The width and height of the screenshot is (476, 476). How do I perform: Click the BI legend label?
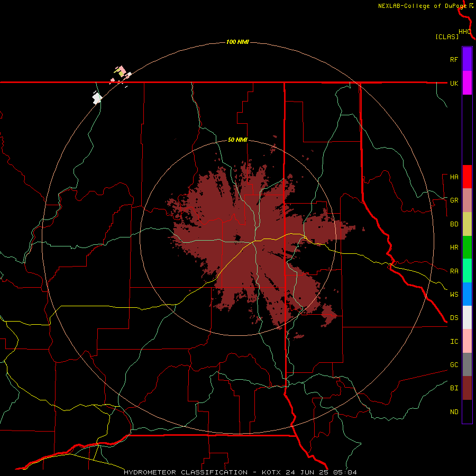454,388
